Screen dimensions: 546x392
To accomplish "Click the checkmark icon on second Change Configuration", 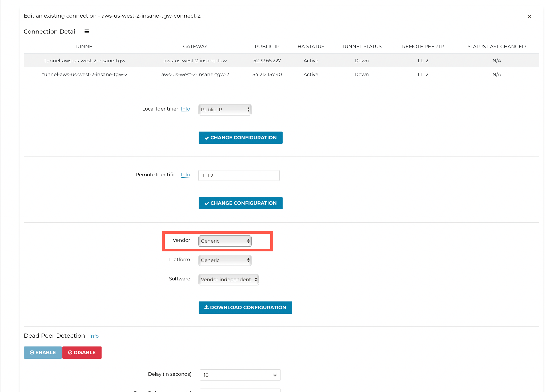I will 207,203.
